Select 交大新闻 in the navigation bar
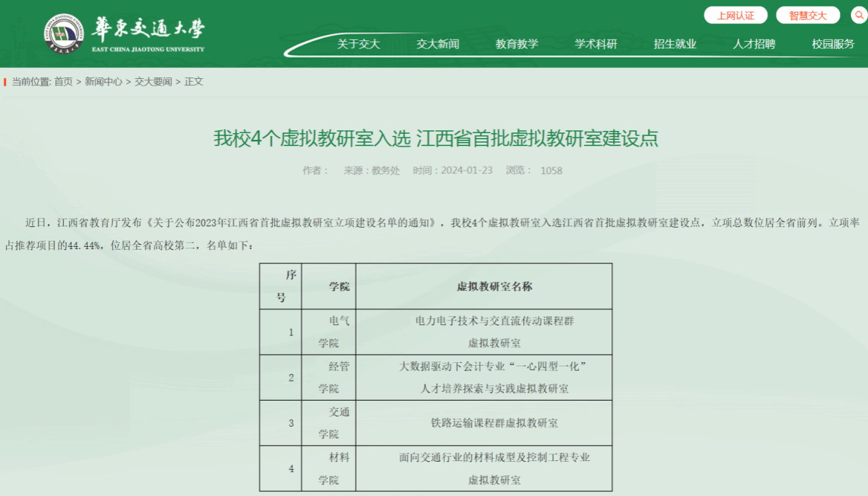Screen dimensions: 868x496 pos(437,44)
